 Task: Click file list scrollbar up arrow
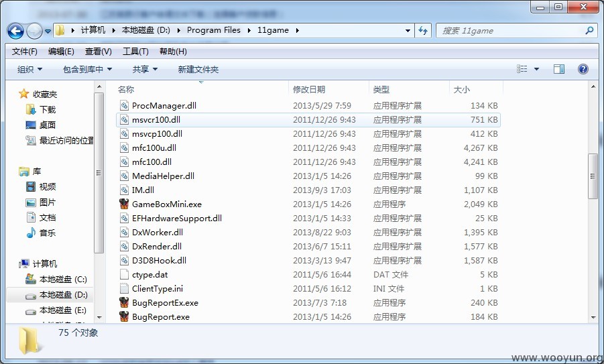point(593,86)
